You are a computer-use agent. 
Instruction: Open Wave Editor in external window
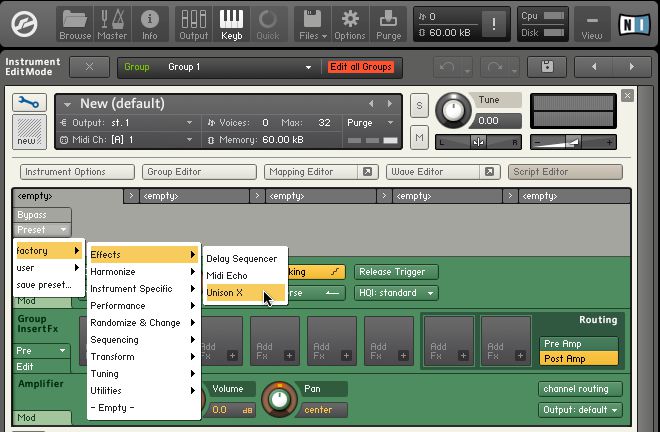coord(489,172)
